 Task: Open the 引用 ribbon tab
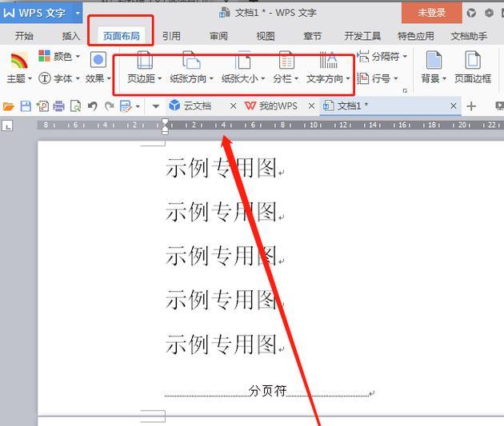[x=171, y=36]
